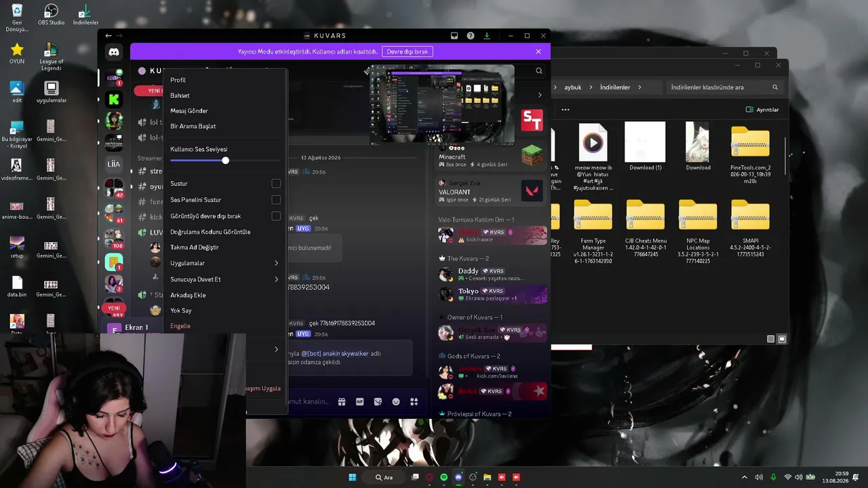Screen dimensions: 868x488
Task: Select the VALORANT activity card
Action: pyautogui.click(x=490, y=191)
